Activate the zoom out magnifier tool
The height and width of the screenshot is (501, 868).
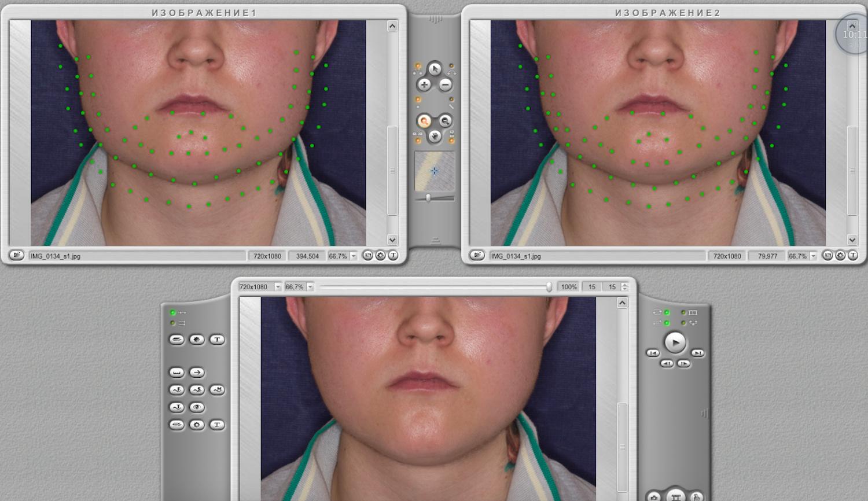coord(445,121)
